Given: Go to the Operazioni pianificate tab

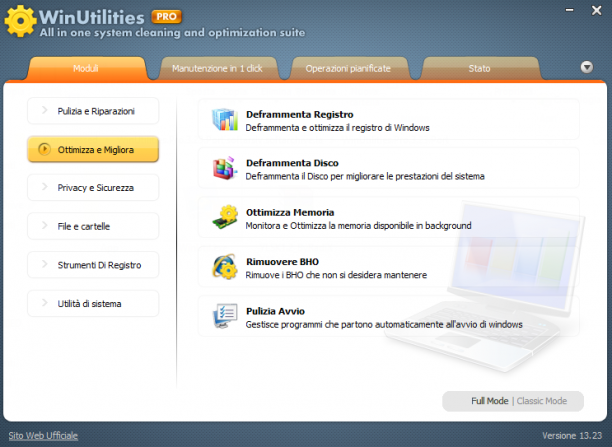Looking at the screenshot, I should pos(348,69).
